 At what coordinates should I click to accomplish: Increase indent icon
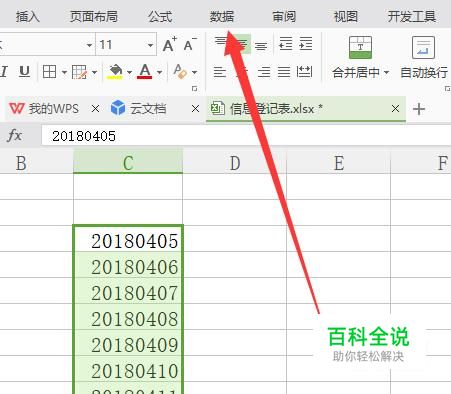(x=306, y=44)
